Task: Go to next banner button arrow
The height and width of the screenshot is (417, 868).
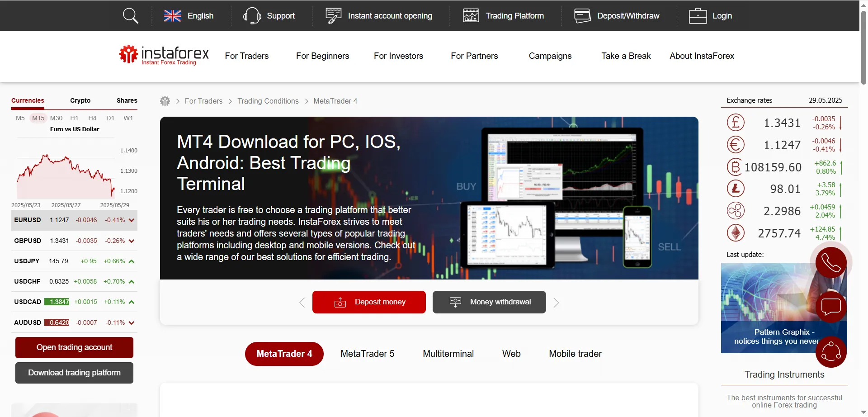Action: pos(556,303)
